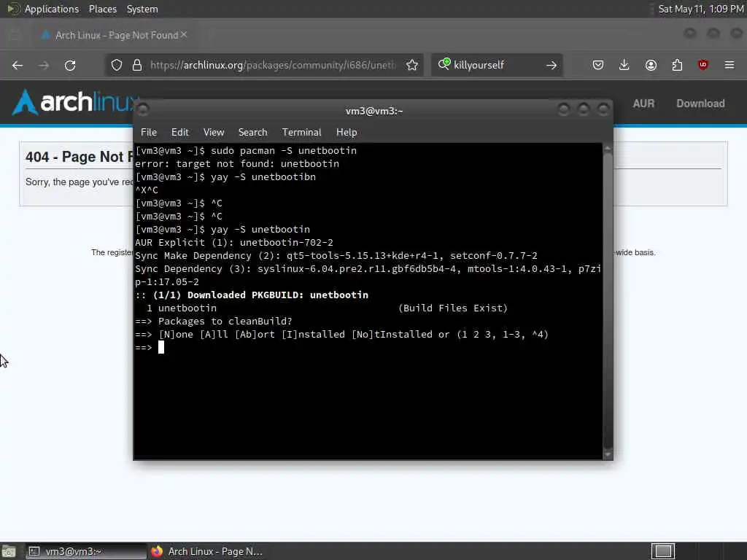Screen dimensions: 747x560
Task: Click the search engine magnifier icon
Action: [x=444, y=64]
